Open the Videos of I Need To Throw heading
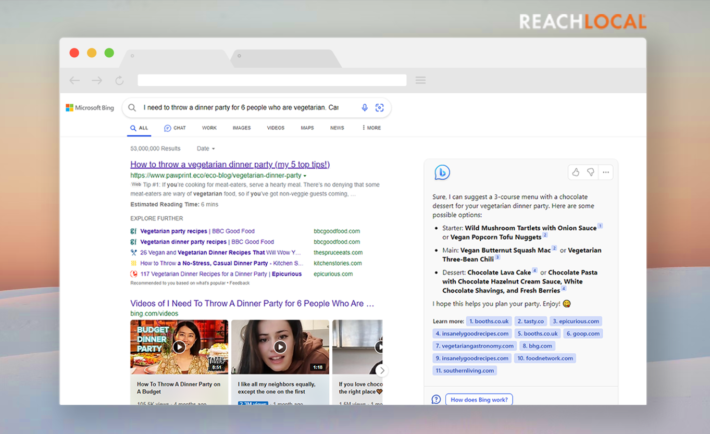This screenshot has height=434, width=710. click(x=252, y=304)
